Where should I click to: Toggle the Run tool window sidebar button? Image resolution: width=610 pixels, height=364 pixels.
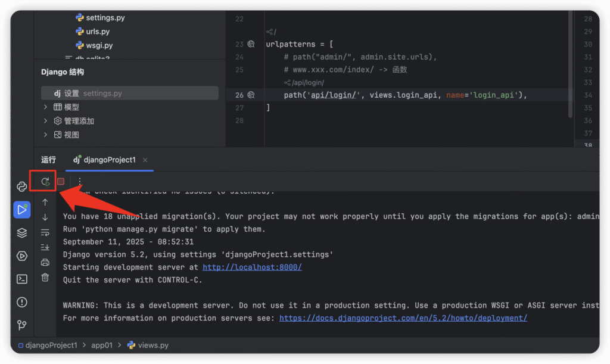(22, 210)
